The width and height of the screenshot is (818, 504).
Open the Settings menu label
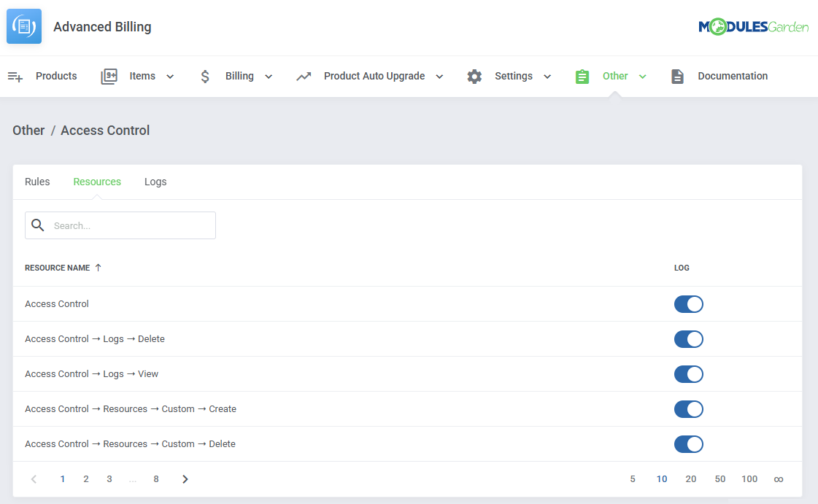click(514, 76)
